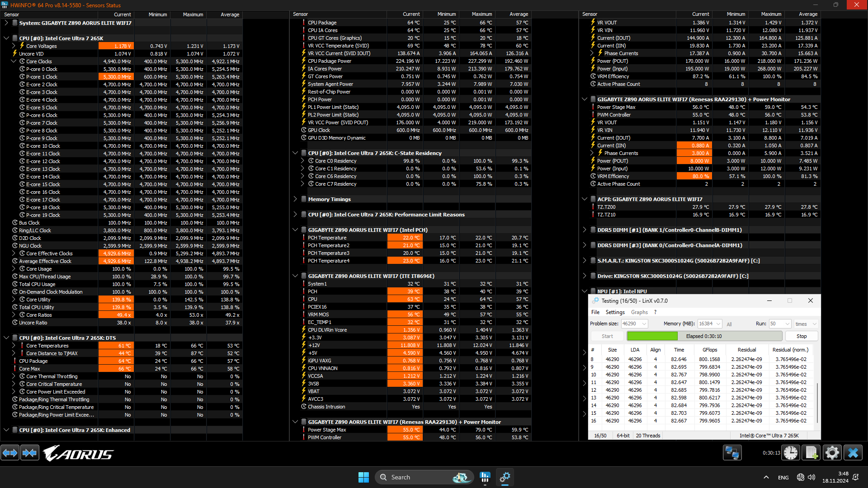Open Windows Start menu

tap(363, 477)
